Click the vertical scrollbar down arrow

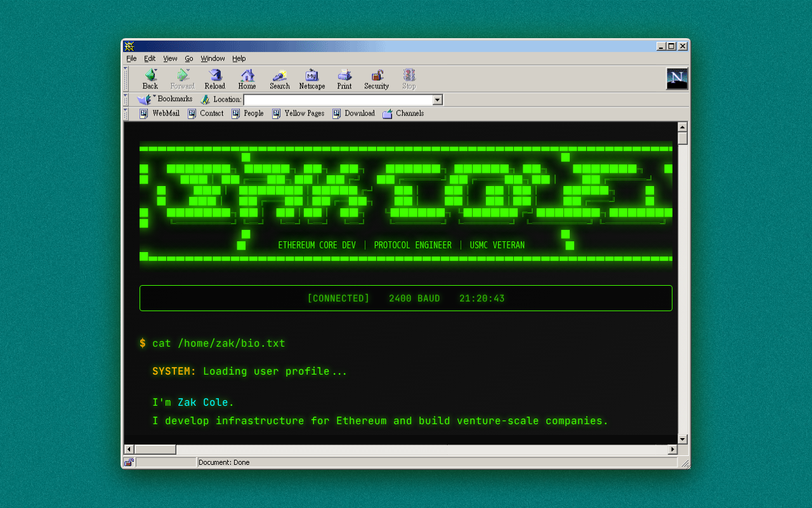point(683,439)
